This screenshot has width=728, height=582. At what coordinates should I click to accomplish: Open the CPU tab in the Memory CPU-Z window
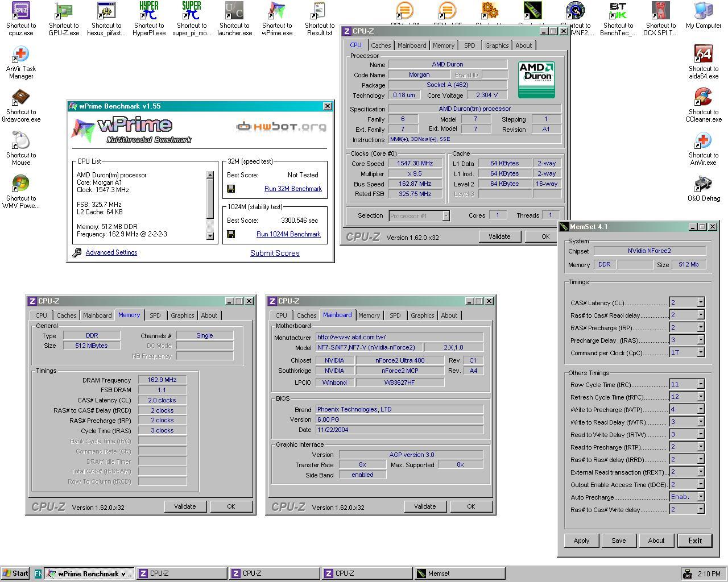(42, 315)
